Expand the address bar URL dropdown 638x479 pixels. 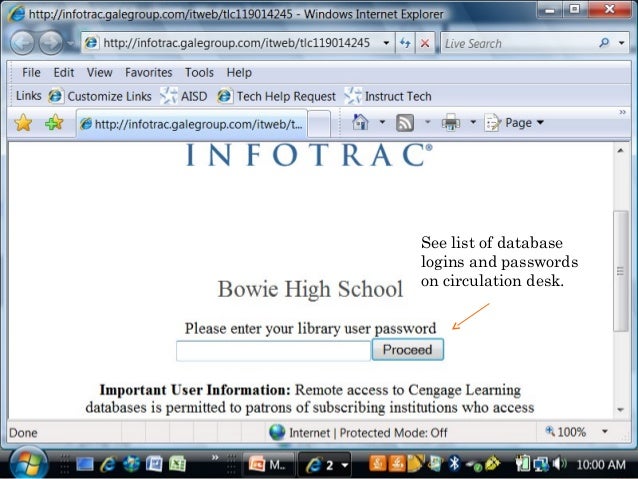tap(386, 43)
